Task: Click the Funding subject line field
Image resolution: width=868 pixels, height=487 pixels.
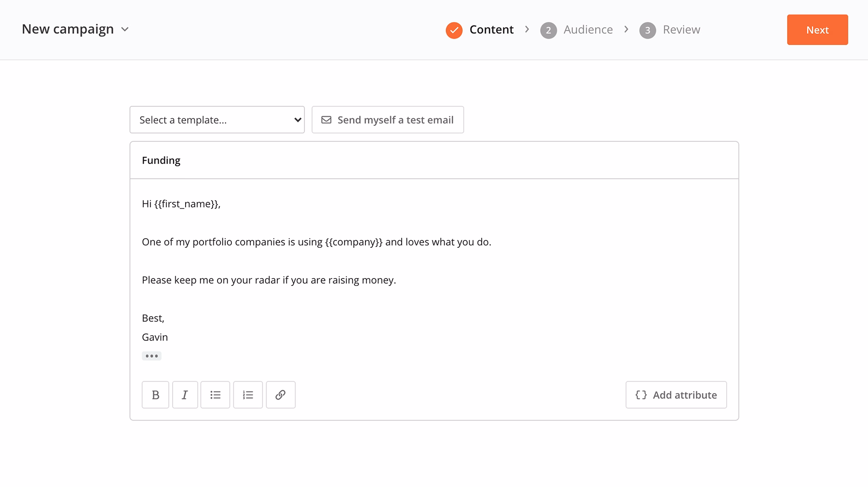Action: point(433,160)
